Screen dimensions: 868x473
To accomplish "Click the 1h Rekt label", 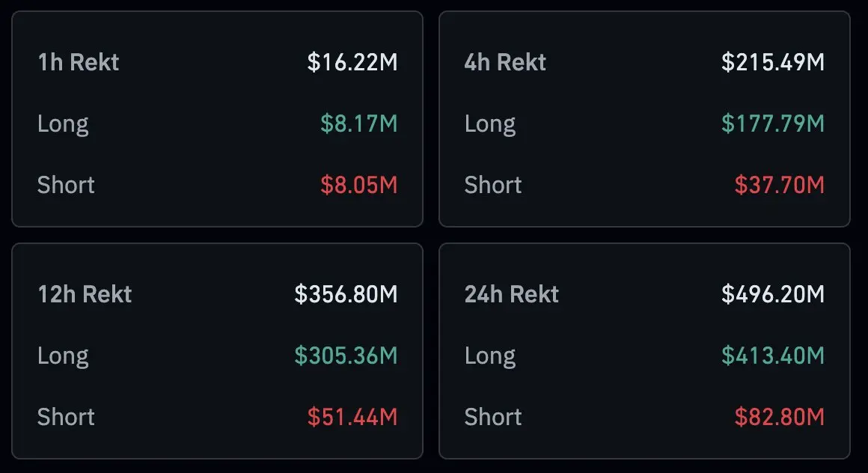I will (x=78, y=62).
